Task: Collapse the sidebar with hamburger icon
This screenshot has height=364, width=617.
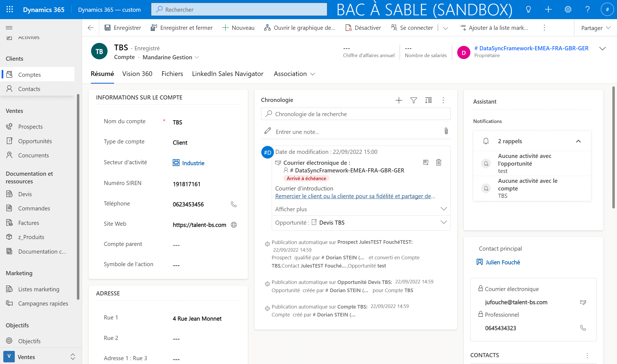Action: tap(9, 28)
